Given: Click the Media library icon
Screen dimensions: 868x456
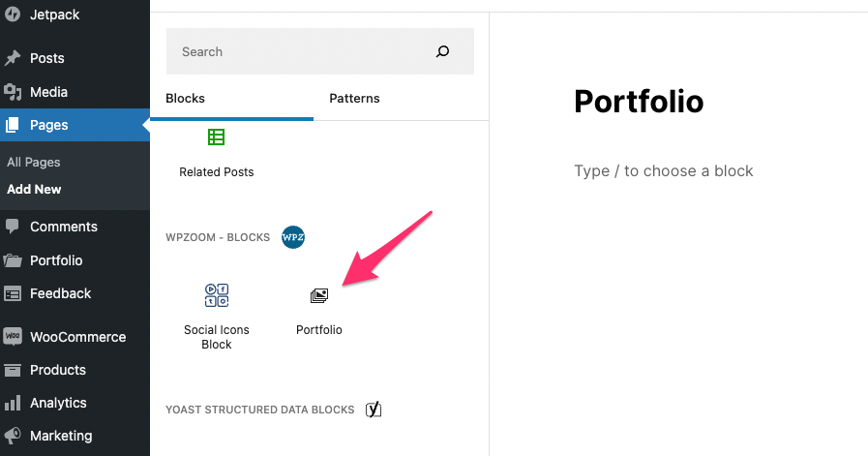Looking at the screenshot, I should point(13,92).
